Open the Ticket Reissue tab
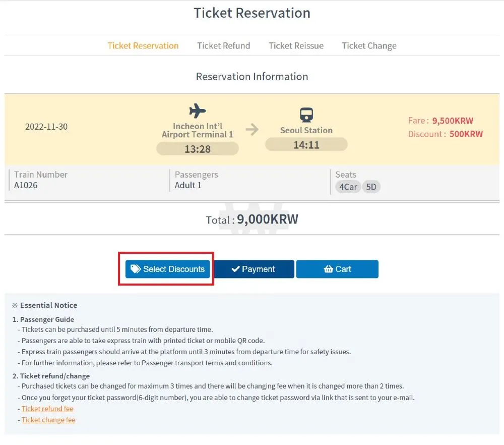This screenshot has height=445, width=504. pyautogui.click(x=296, y=46)
